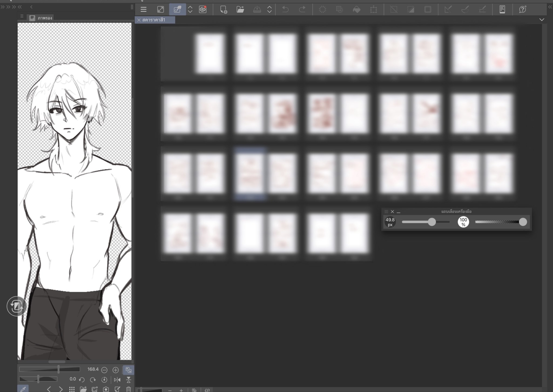Viewport: 553px width, 392px height.
Task: Click the help question mark icon
Action: point(522,9)
